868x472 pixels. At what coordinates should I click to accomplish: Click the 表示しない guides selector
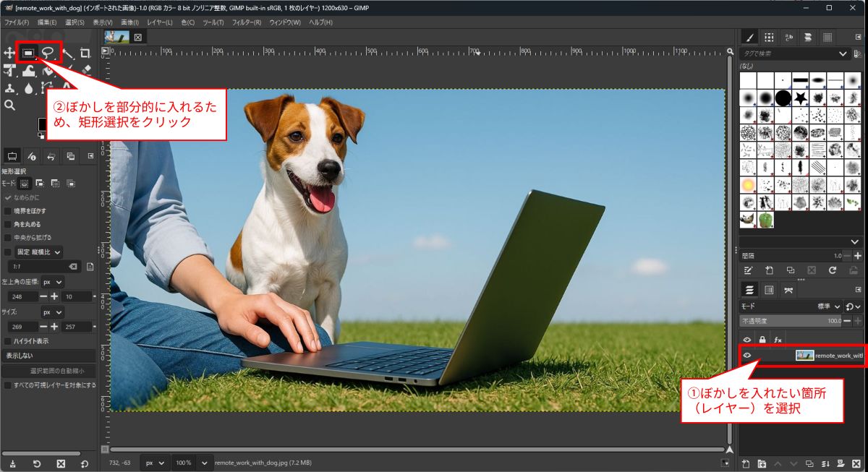(48, 356)
